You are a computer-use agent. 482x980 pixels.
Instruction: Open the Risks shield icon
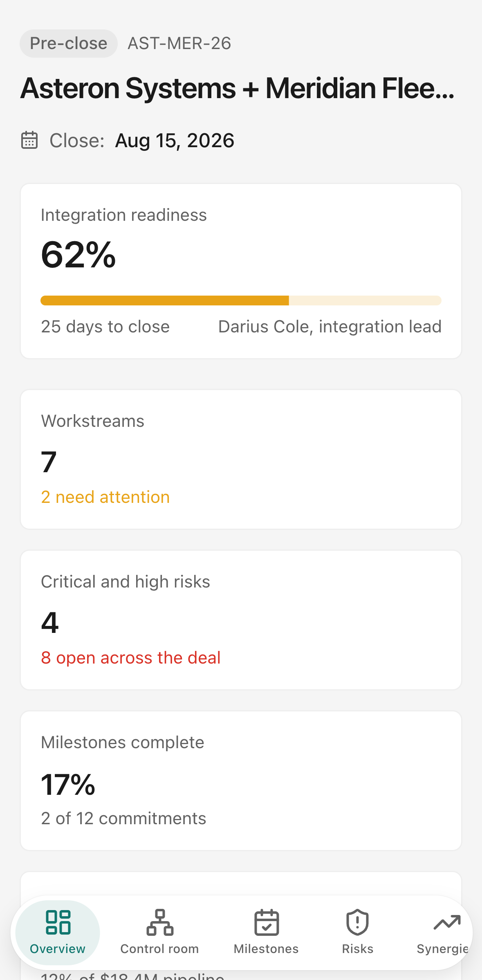pyautogui.click(x=358, y=922)
